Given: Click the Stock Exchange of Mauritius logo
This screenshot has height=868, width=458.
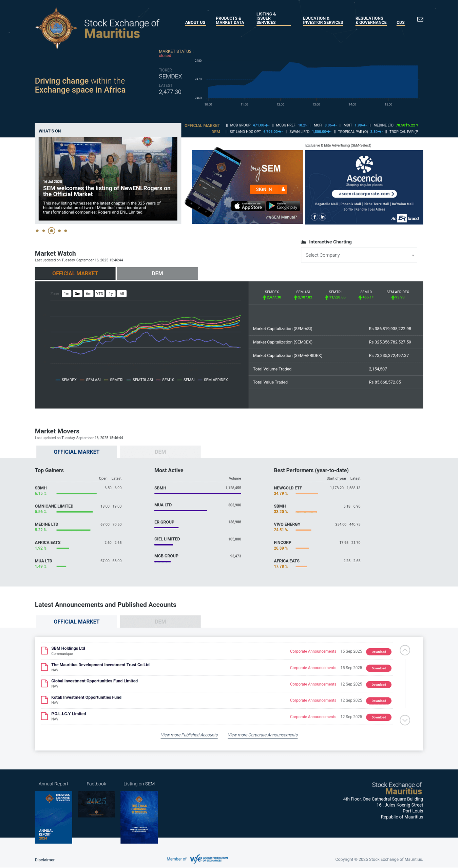Looking at the screenshot, I should (97, 28).
